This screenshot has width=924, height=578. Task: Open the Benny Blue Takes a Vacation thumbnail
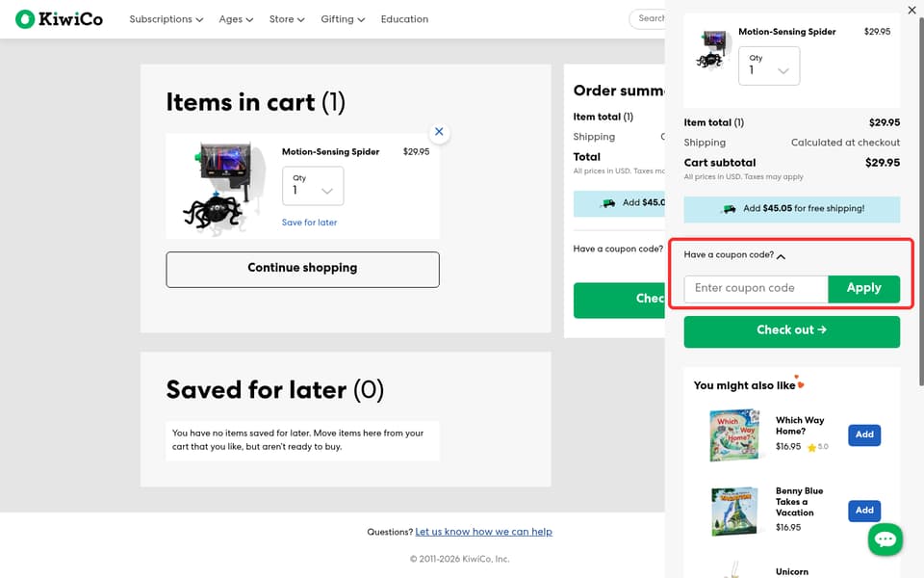click(734, 511)
